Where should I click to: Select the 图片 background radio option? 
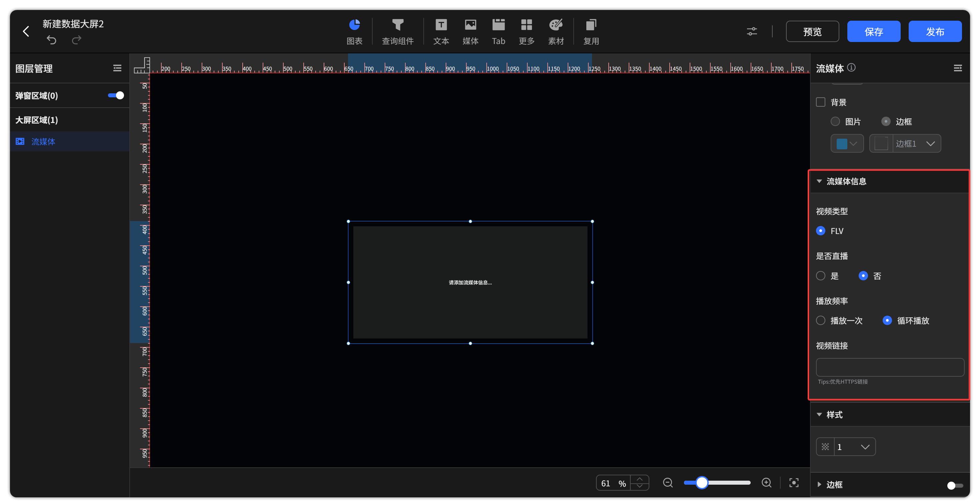coord(835,121)
